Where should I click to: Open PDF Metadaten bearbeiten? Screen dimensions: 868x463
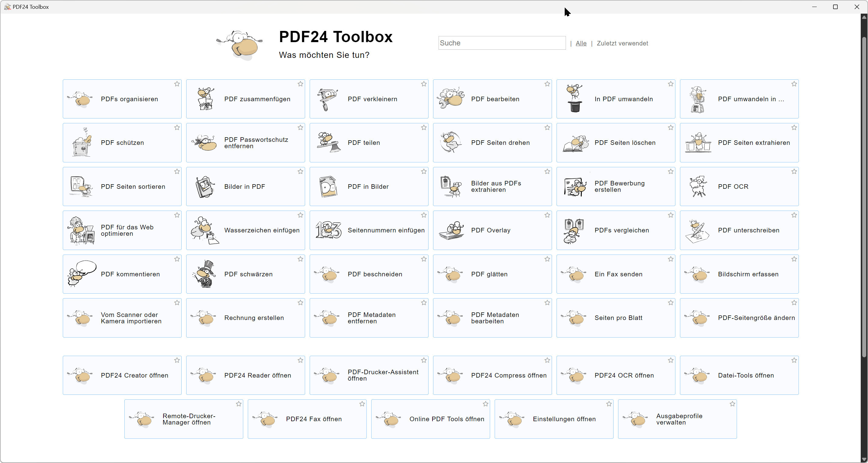492,318
